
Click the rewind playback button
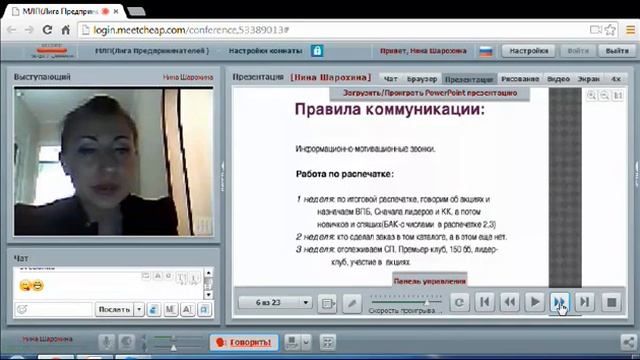[509, 302]
